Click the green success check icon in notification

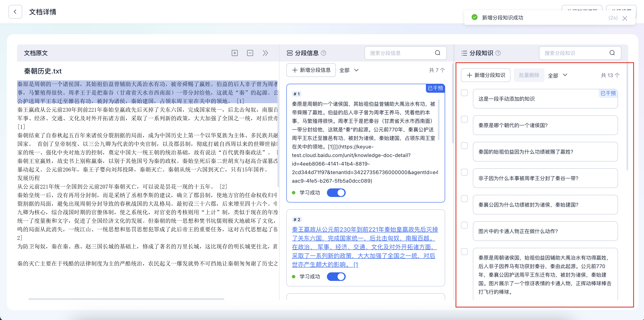(x=474, y=17)
